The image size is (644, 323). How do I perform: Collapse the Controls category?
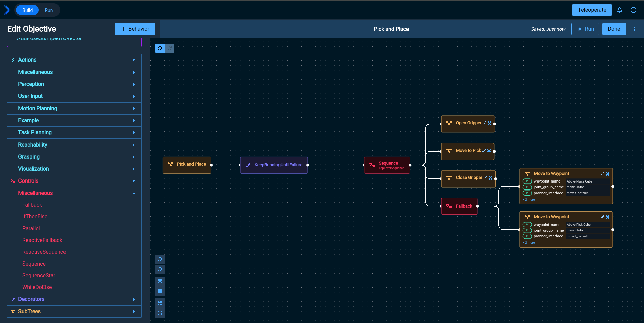pyautogui.click(x=74, y=181)
